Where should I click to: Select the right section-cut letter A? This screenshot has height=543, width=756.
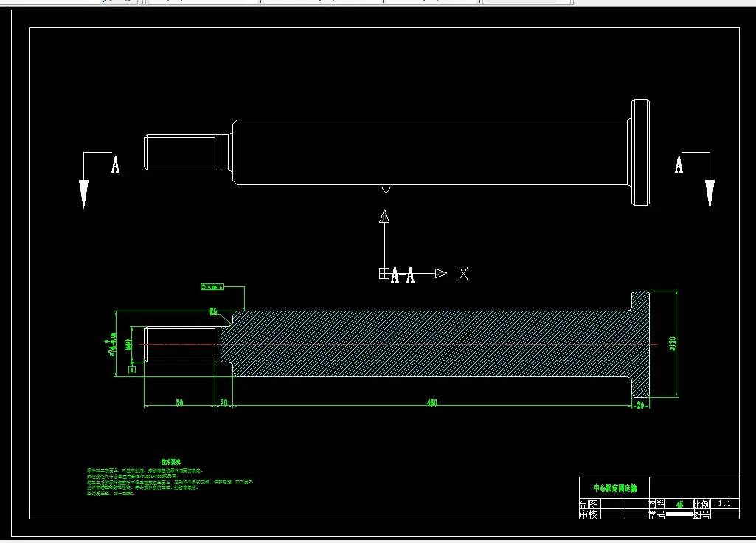(x=679, y=165)
